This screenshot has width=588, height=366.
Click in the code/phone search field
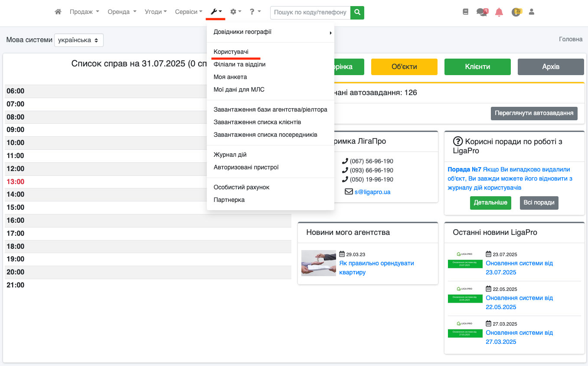click(310, 13)
